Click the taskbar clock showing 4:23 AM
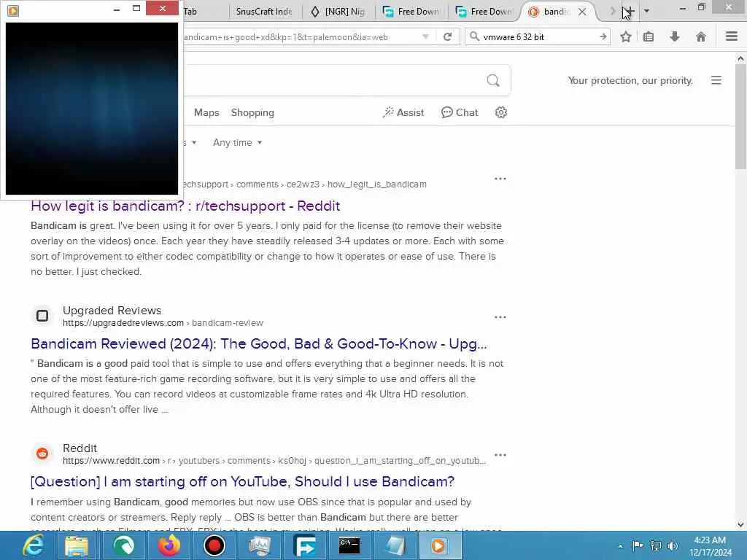 pyautogui.click(x=710, y=545)
